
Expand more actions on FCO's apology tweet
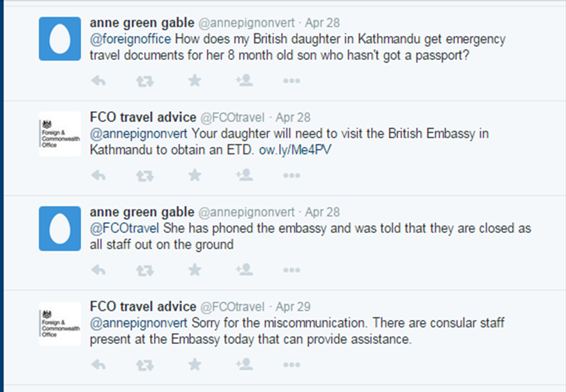coord(291,365)
